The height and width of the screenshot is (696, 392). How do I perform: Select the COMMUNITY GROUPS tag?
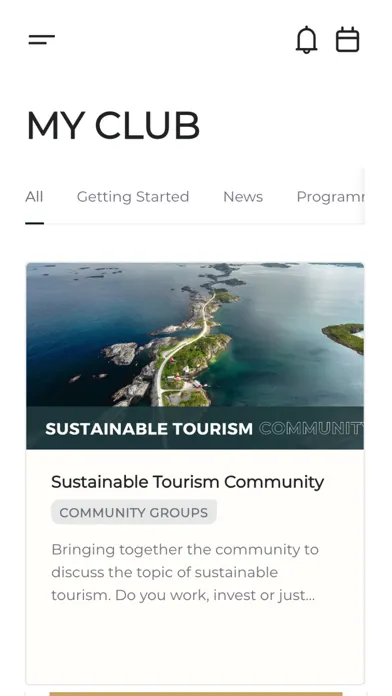tap(134, 512)
